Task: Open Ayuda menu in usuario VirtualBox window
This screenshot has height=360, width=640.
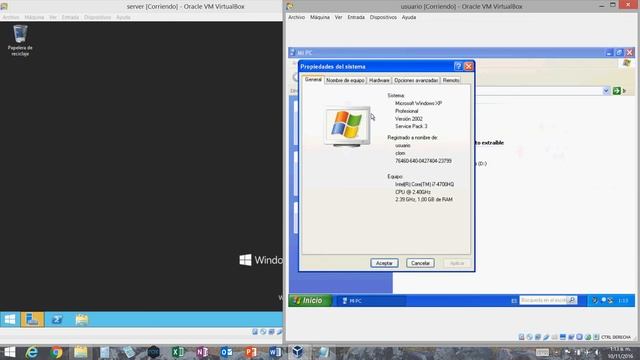Action: (409, 17)
